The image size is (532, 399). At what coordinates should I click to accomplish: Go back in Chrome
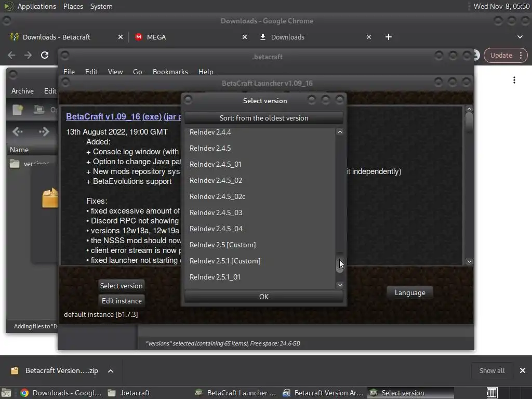click(x=11, y=55)
